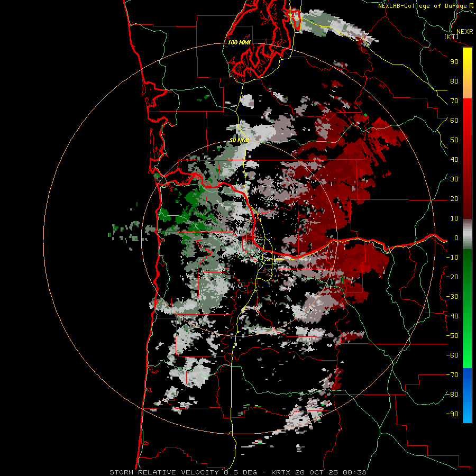Select the 80 value on velocity scale
The width and height of the screenshot is (476, 476).
click(454, 81)
